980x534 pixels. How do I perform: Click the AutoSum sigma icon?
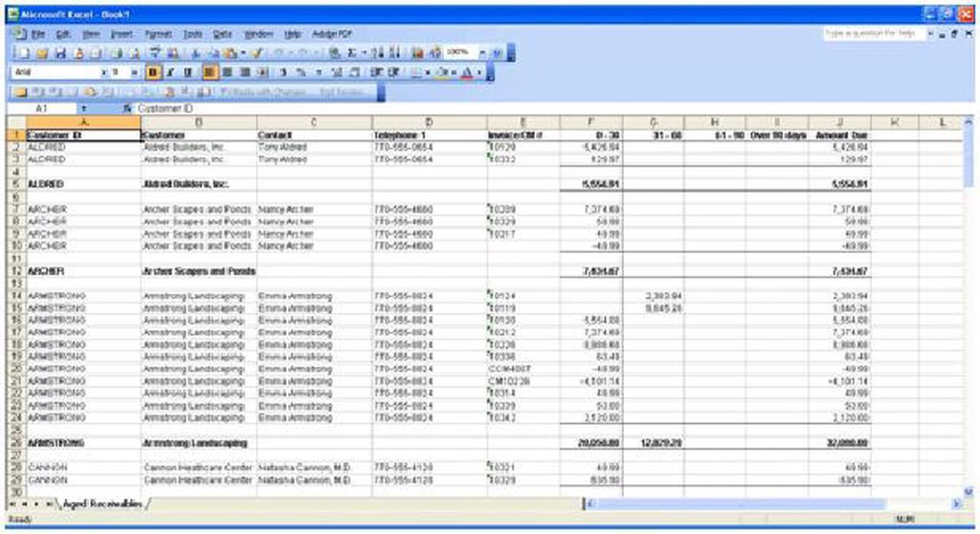point(351,53)
